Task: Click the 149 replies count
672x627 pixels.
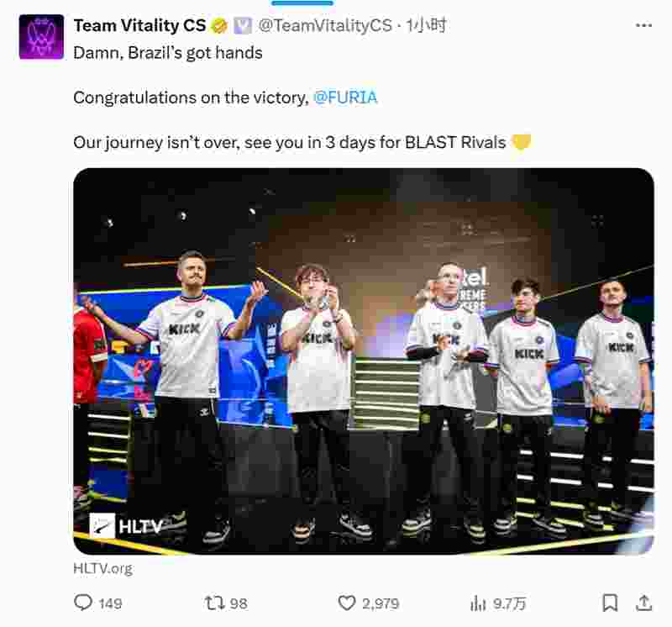Action: tap(111, 603)
